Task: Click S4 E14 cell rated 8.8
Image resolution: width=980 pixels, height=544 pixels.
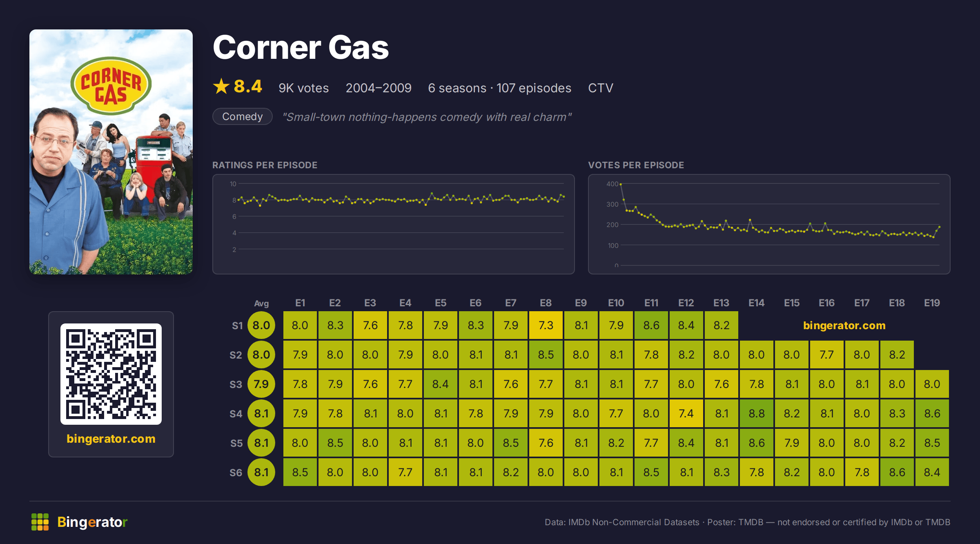Action: click(x=757, y=414)
